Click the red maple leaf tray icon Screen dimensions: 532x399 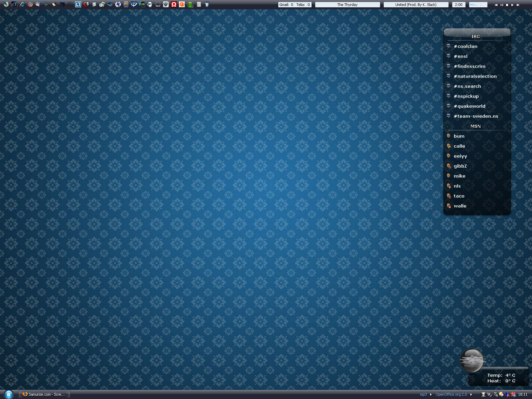coord(513,394)
